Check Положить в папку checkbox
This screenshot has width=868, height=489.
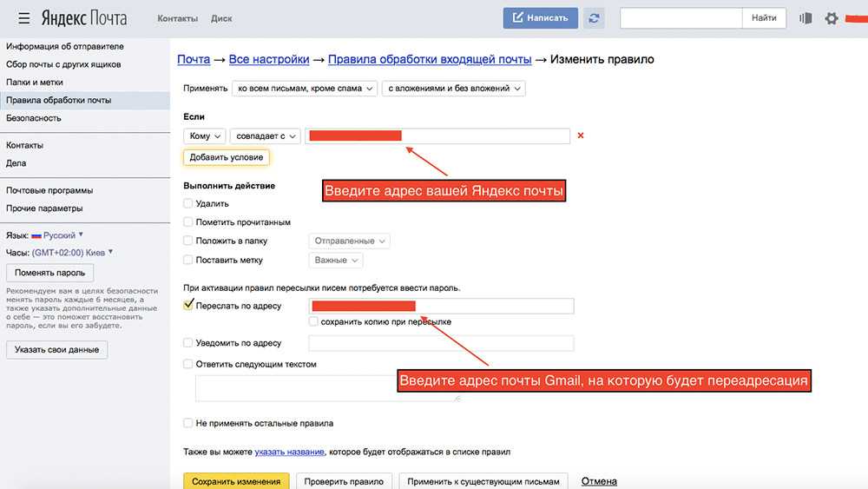[x=188, y=241]
